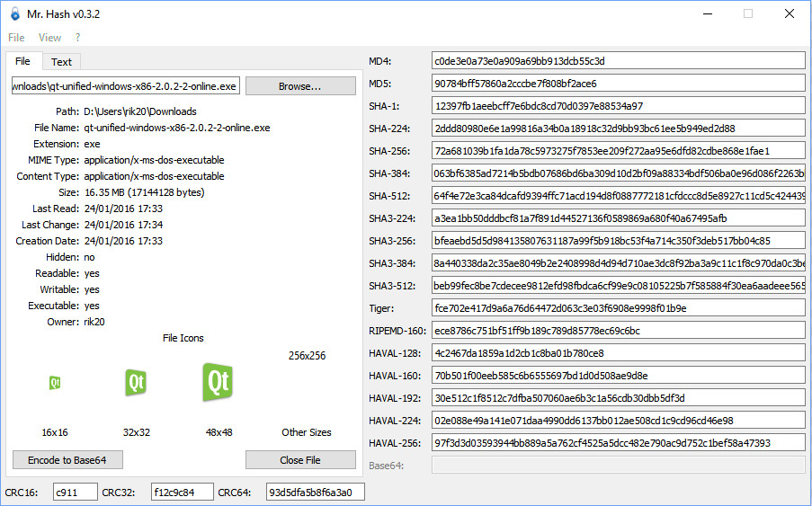Click the Last Change value 24/01/2016 17:34

pyautogui.click(x=123, y=225)
